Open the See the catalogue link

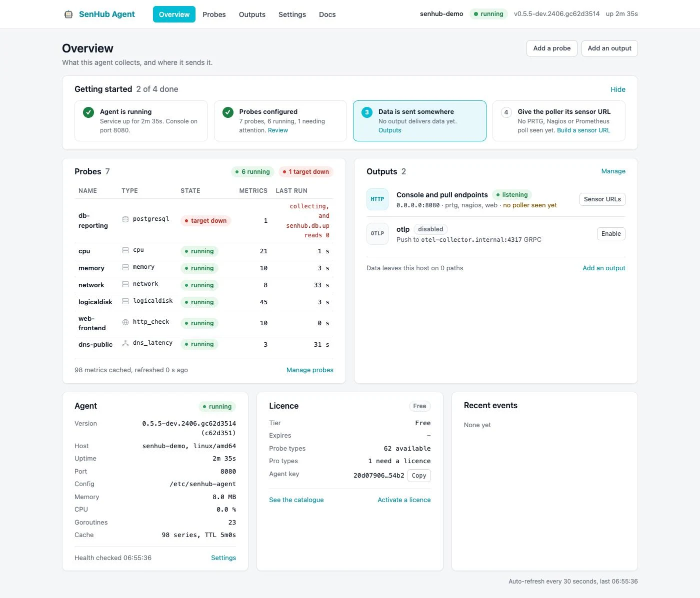click(296, 500)
